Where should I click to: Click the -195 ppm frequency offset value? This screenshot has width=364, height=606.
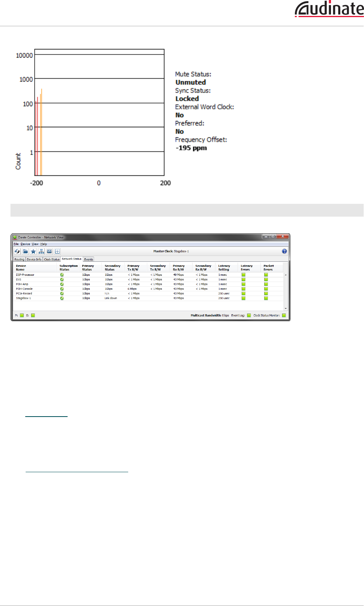(x=191, y=148)
